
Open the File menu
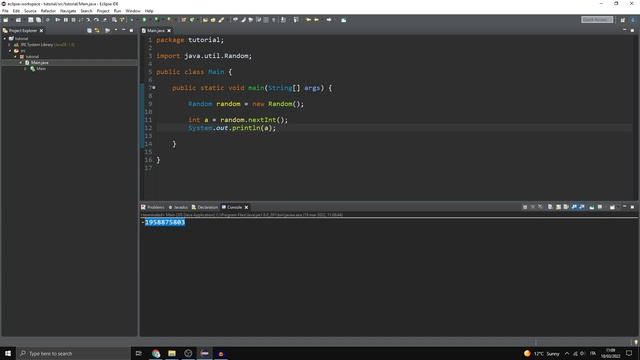(5, 11)
